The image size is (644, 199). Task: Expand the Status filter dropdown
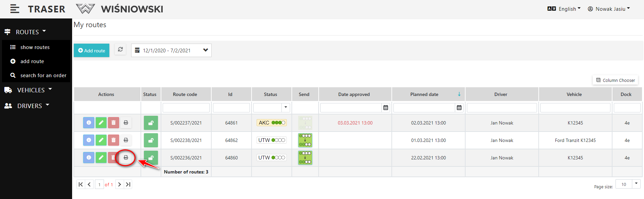285,108
